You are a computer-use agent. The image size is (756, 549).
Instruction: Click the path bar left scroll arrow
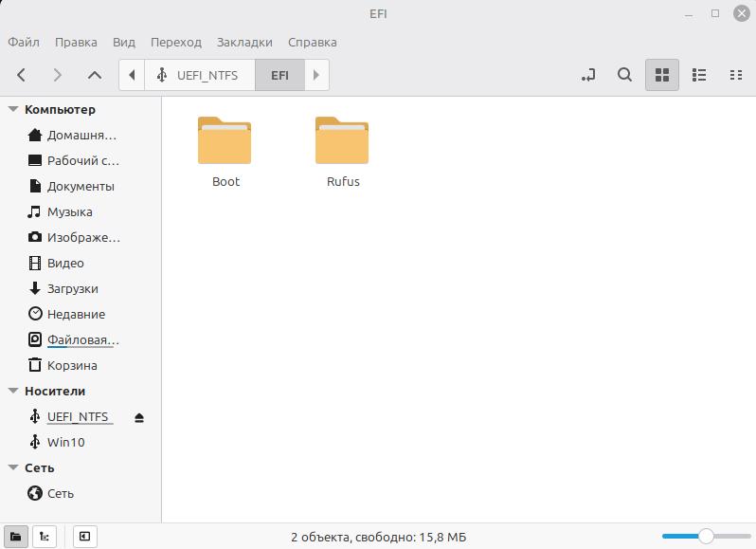point(132,75)
